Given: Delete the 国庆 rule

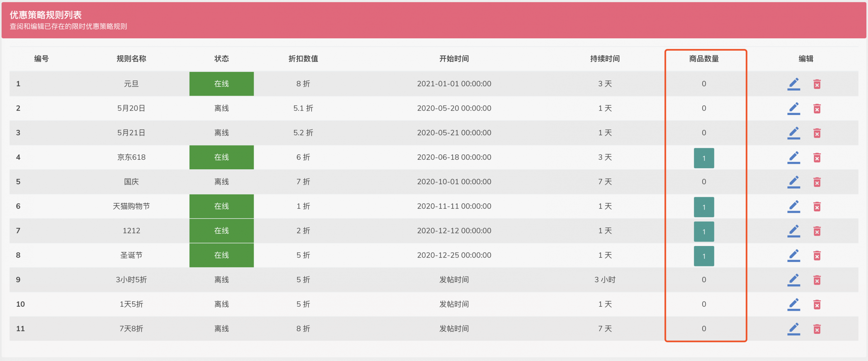Looking at the screenshot, I should tap(817, 182).
